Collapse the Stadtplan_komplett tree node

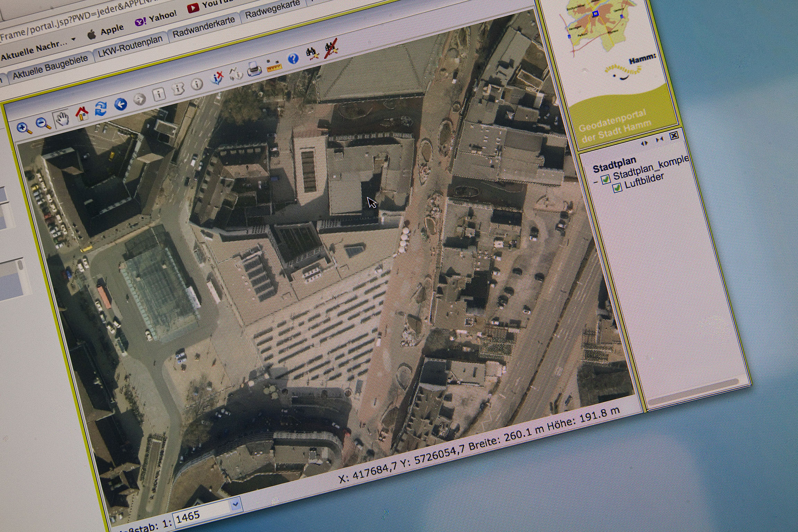(x=596, y=182)
